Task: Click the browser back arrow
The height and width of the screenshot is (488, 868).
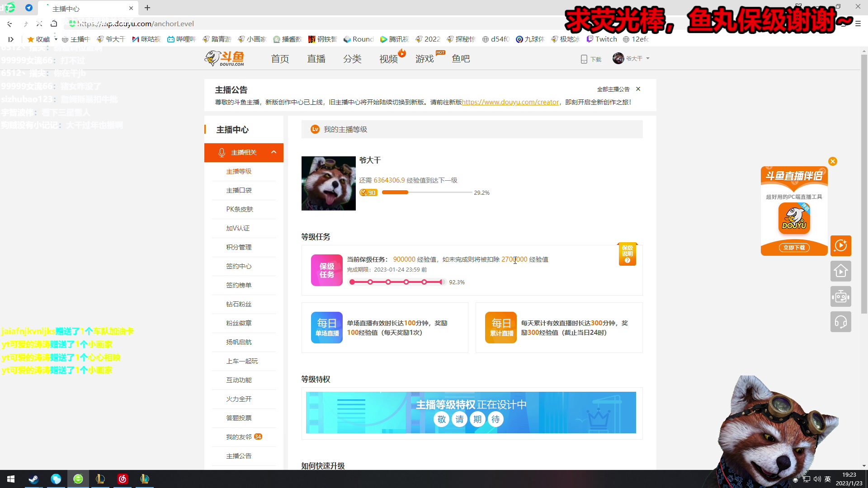Action: click(x=10, y=23)
